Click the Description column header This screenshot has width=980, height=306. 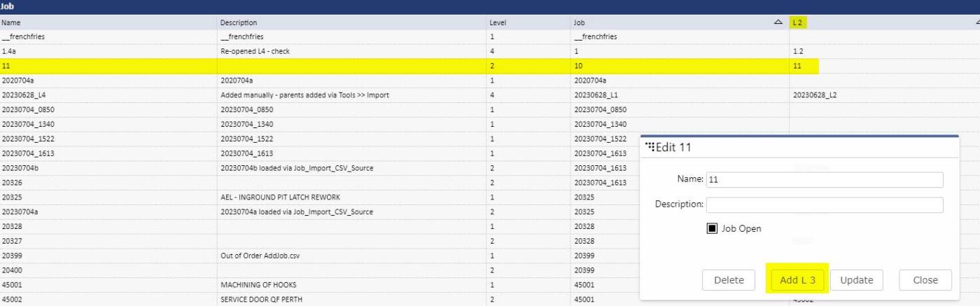coord(239,22)
